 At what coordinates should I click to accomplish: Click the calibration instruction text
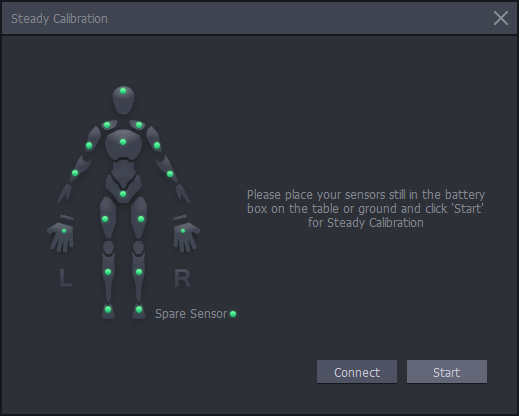(x=366, y=209)
